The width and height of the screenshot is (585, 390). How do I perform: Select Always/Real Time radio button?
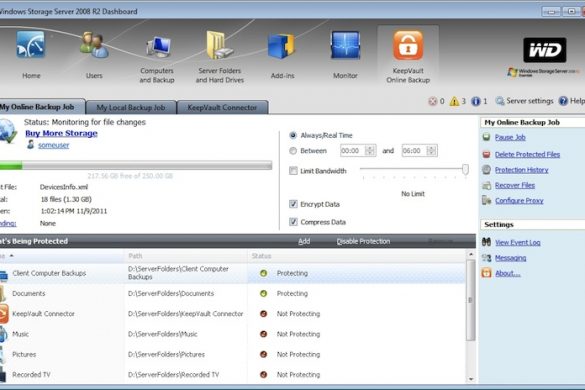click(x=293, y=135)
